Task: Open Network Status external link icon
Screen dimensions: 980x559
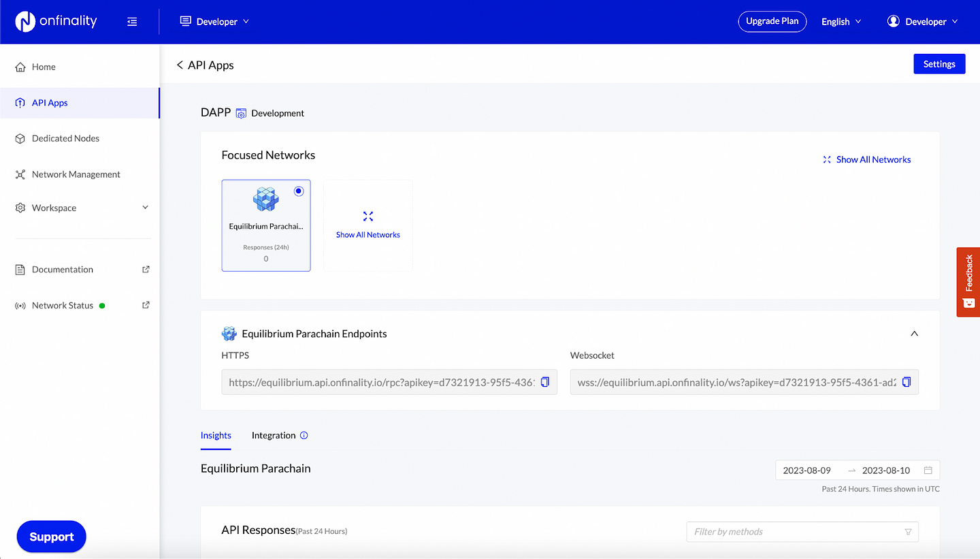Action: pos(146,305)
